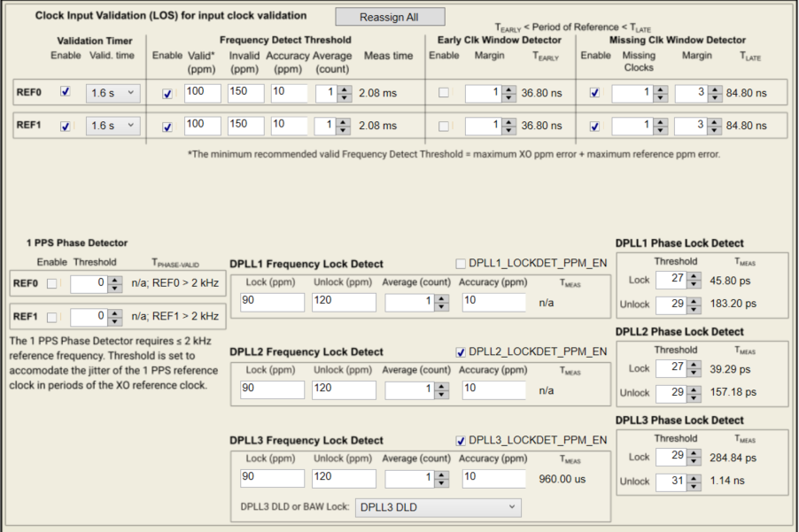The width and height of the screenshot is (799, 532).
Task: Check the DPLL1_LOCKDET_PPM_EN option
Action: click(x=460, y=264)
